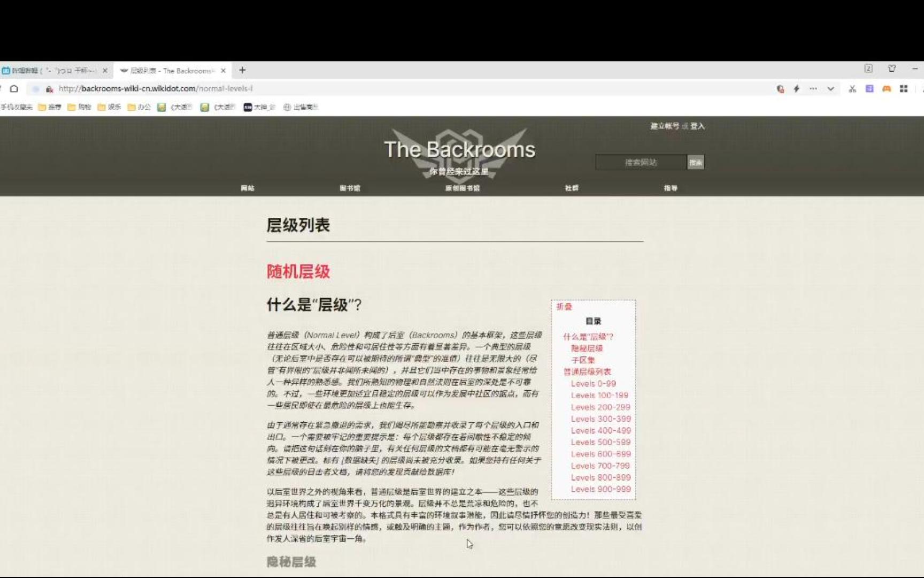Image resolution: width=924 pixels, height=578 pixels.
Task: Click the red 随机层级 heading link
Action: pos(298,272)
